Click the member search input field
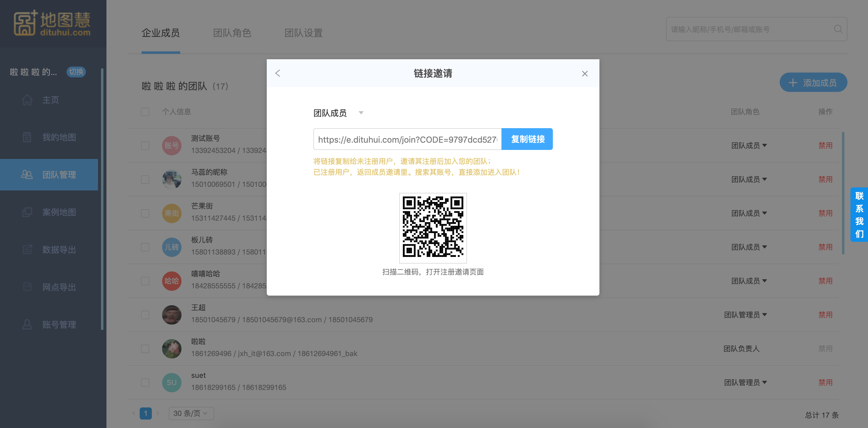Screen dimensions: 868x428 (756, 29)
